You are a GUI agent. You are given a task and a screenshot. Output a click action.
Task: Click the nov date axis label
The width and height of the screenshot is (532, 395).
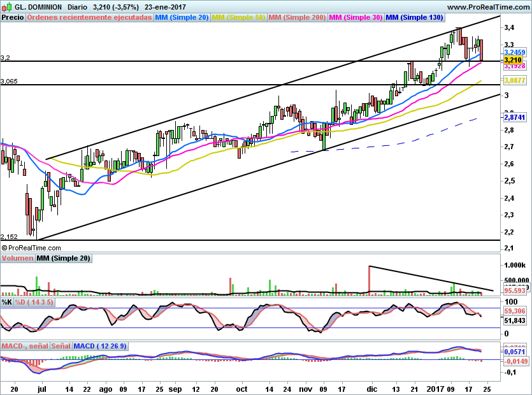[305, 389]
